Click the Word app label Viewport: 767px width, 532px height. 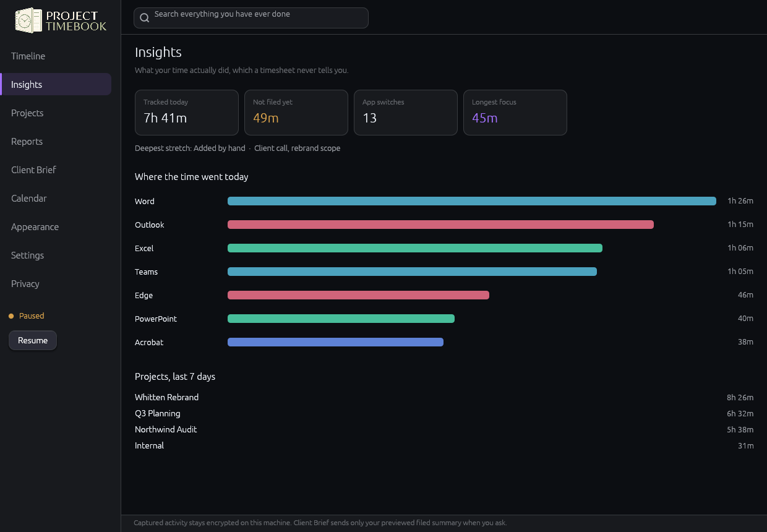(x=145, y=201)
